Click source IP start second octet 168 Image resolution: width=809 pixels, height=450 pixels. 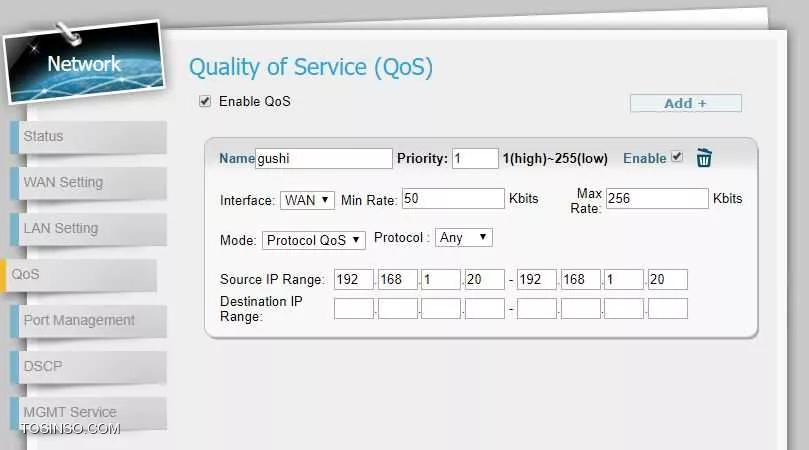pyautogui.click(x=397, y=279)
